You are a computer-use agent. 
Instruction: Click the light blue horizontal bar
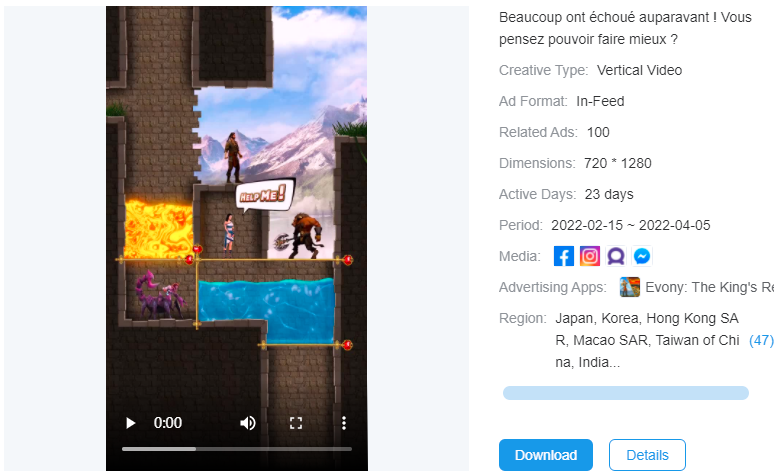coord(625,393)
